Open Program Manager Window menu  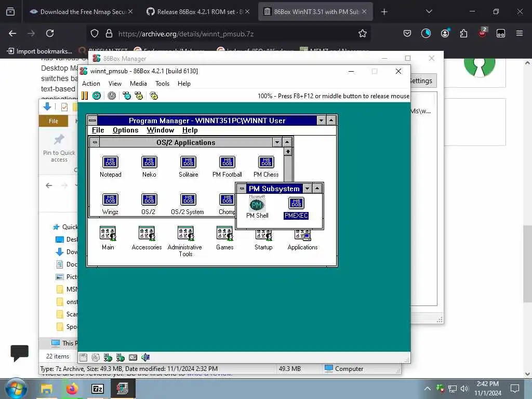161,130
